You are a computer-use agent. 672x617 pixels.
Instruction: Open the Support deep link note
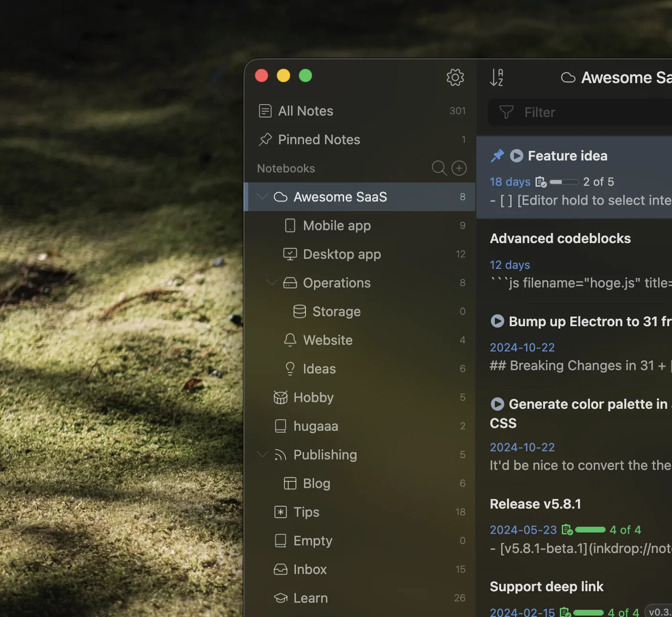574,592
